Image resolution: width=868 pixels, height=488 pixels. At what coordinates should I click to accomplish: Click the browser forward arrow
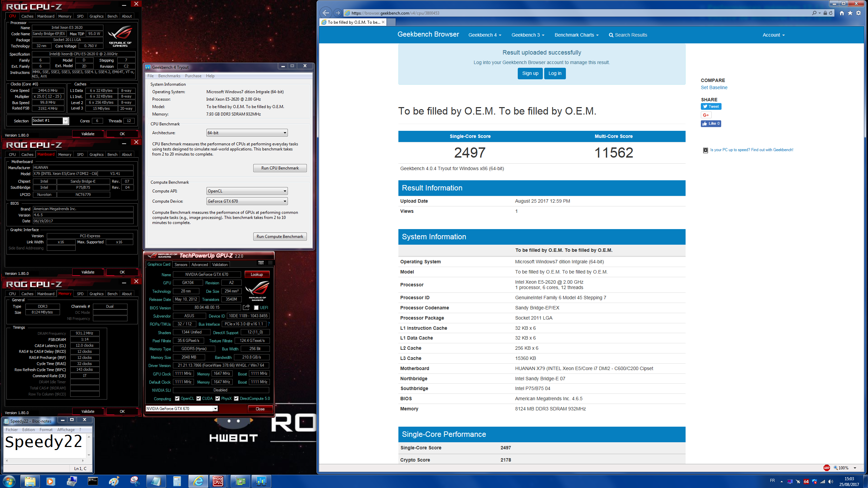click(x=337, y=13)
